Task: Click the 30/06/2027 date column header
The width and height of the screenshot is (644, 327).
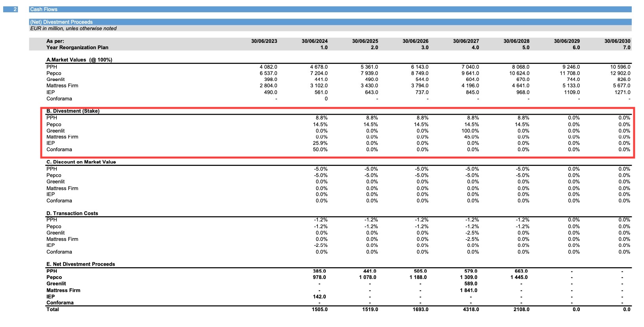Action: [x=466, y=41]
